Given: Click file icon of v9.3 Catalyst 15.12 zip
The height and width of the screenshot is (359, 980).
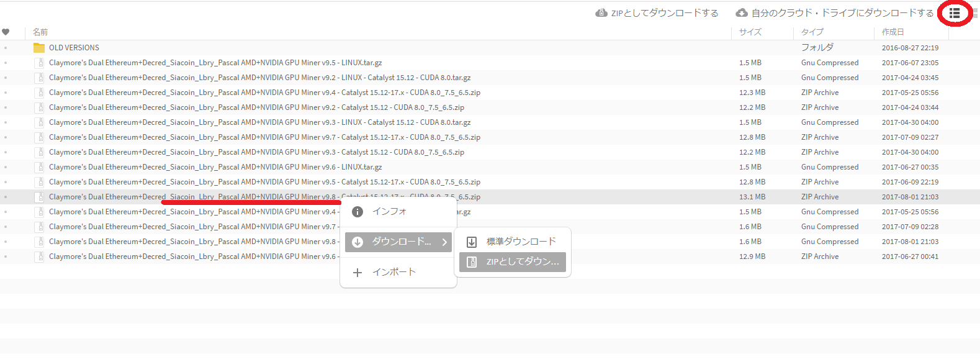Looking at the screenshot, I should (39, 152).
